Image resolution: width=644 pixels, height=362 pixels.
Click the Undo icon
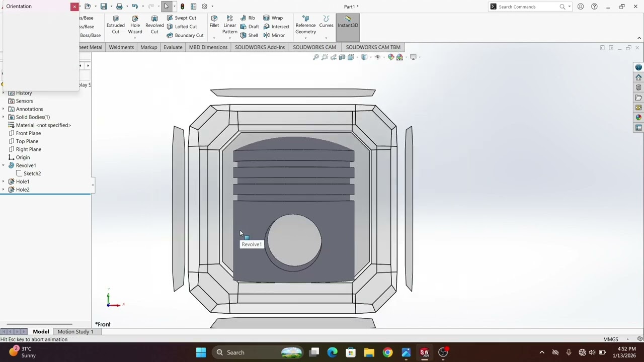coord(135,7)
